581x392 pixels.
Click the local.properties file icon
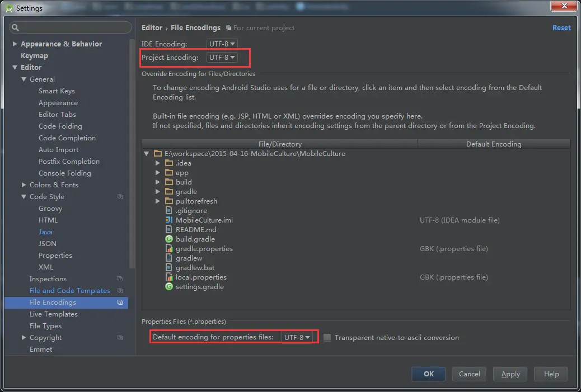point(169,277)
